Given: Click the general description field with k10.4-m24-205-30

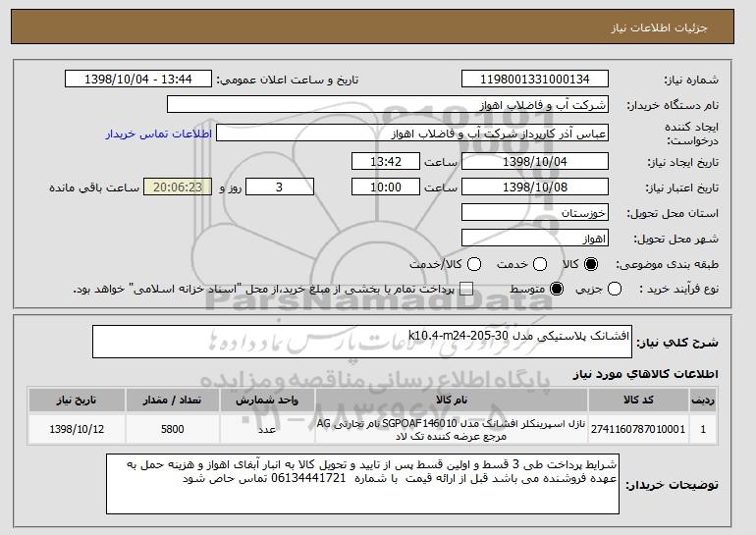Looking at the screenshot, I should tap(362, 342).
